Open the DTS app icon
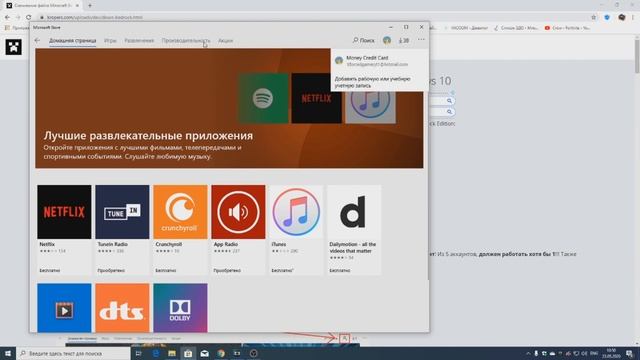The height and width of the screenshot is (360, 640). (x=122, y=308)
